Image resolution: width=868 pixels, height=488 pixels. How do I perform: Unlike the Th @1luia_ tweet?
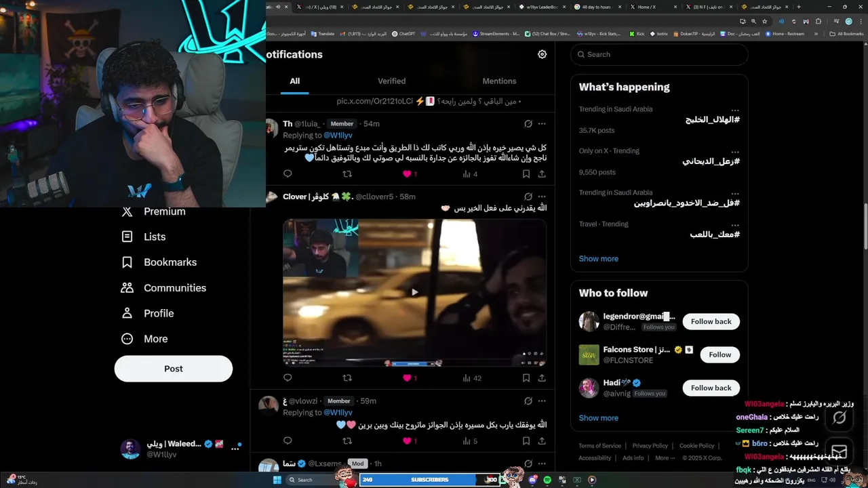(x=407, y=174)
